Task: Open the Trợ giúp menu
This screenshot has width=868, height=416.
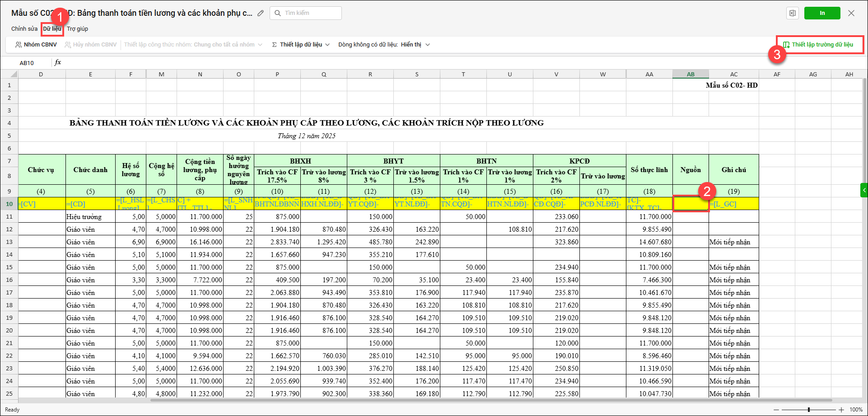Action: pyautogui.click(x=78, y=29)
